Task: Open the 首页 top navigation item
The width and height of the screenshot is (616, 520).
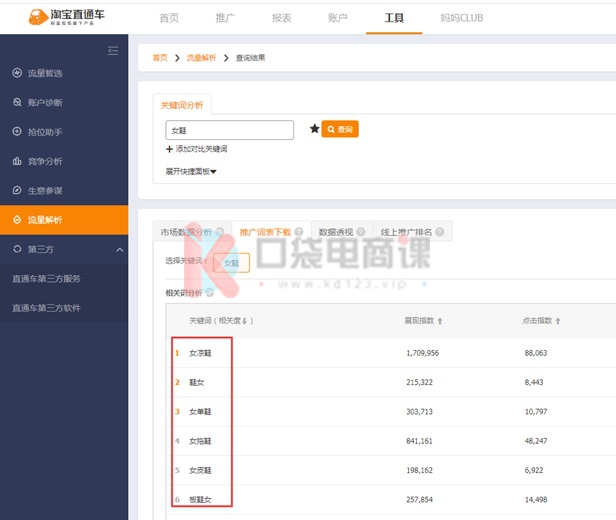Action: click(169, 18)
